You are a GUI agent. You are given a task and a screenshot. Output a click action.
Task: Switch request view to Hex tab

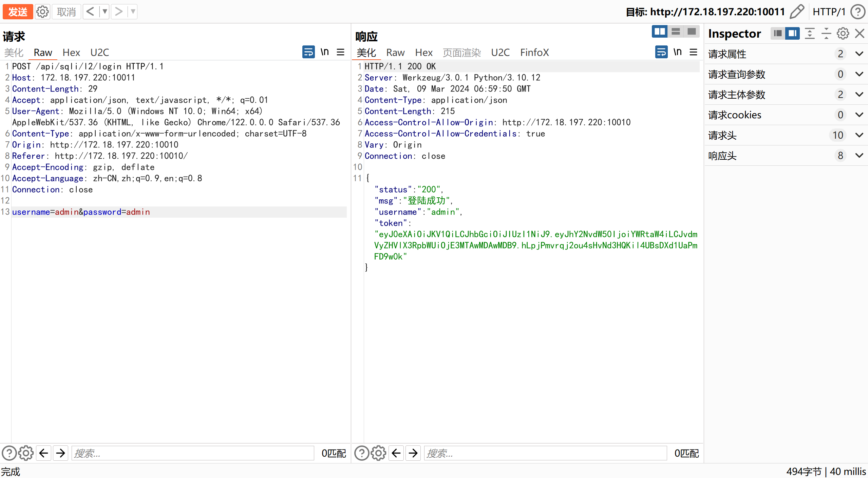(x=71, y=53)
